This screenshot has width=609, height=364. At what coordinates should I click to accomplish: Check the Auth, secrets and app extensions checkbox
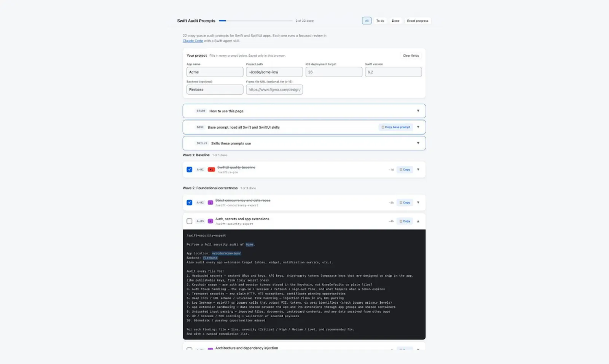point(189,221)
